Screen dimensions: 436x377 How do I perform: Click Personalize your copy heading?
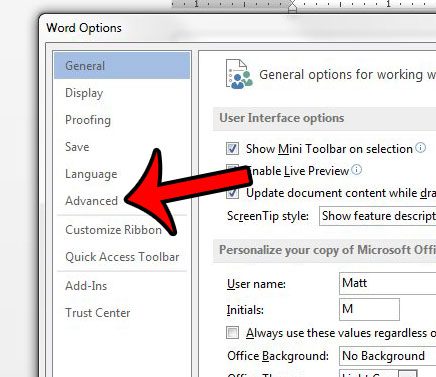327,250
